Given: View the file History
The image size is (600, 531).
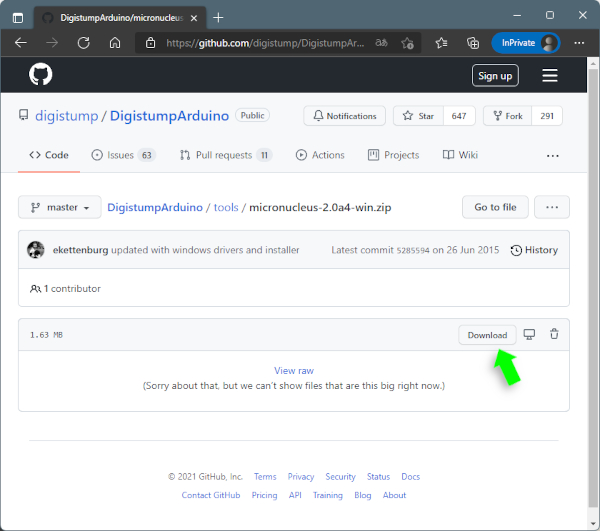Looking at the screenshot, I should click(534, 250).
